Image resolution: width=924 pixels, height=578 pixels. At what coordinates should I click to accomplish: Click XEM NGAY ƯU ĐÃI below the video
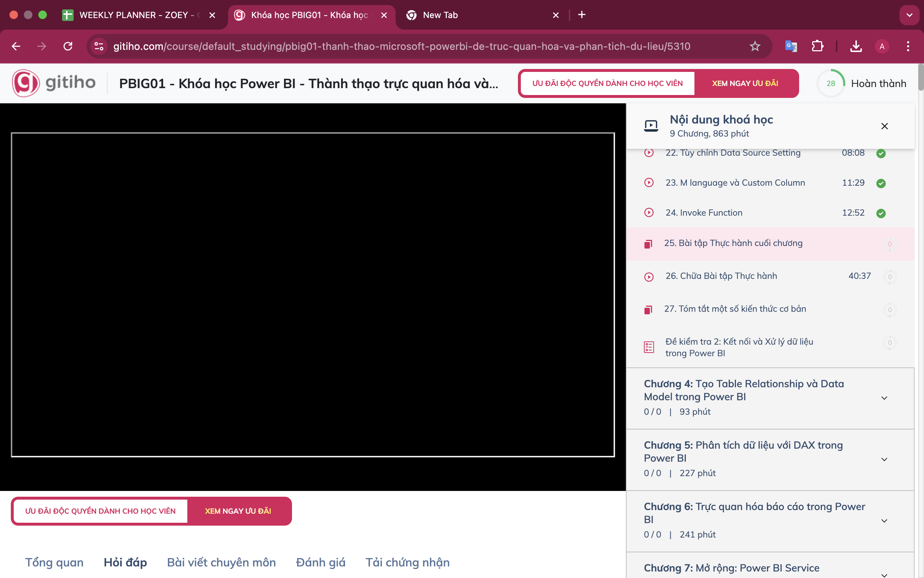(238, 511)
